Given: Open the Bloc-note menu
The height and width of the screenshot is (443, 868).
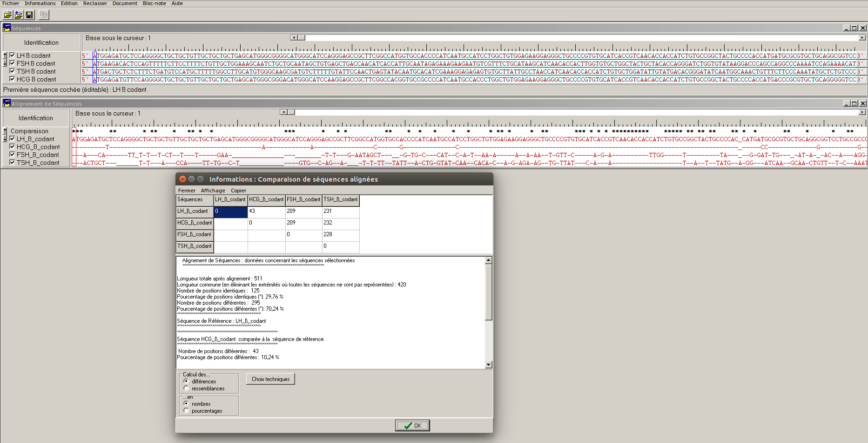Looking at the screenshot, I should tap(155, 3).
